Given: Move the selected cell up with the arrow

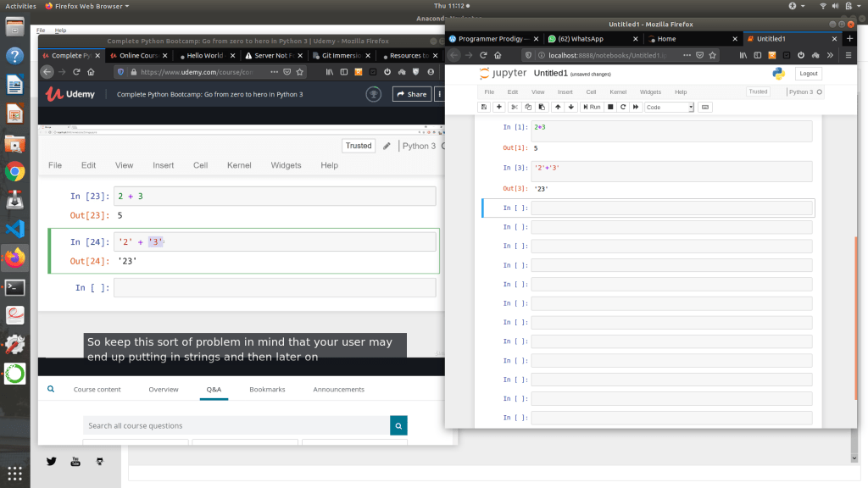Looking at the screenshot, I should (x=557, y=108).
